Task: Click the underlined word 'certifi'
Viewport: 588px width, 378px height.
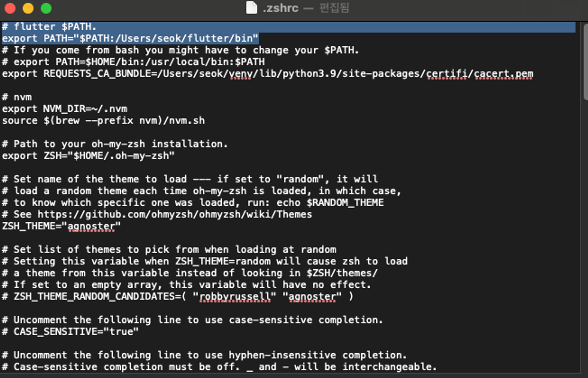Action: click(447, 74)
